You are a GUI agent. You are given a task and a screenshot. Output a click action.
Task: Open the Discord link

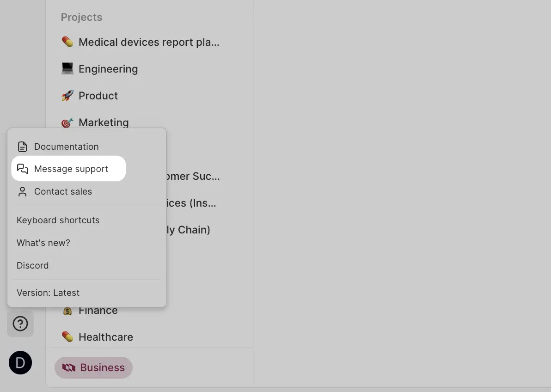tap(33, 265)
